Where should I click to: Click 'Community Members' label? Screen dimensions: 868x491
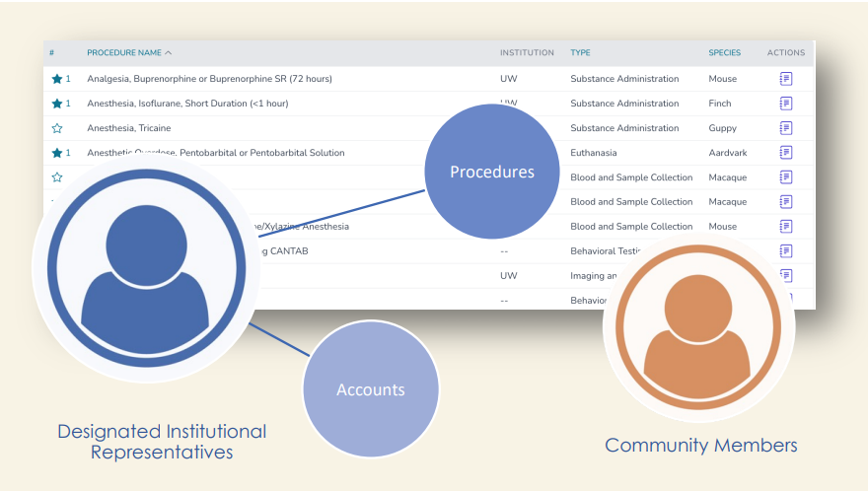pos(701,445)
